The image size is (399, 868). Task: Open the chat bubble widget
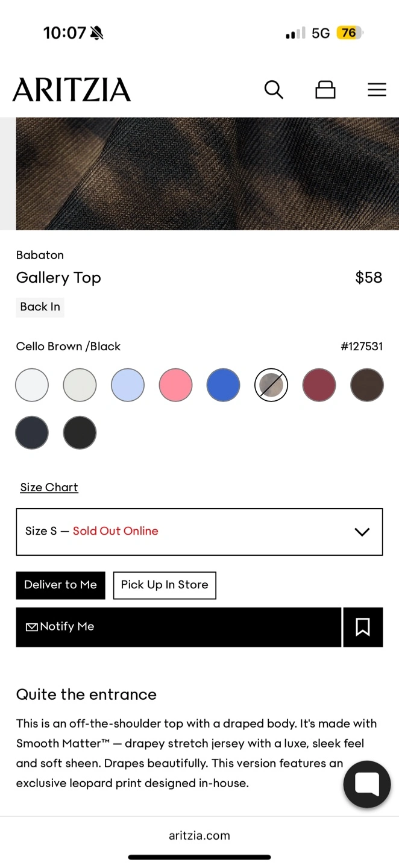tap(367, 784)
